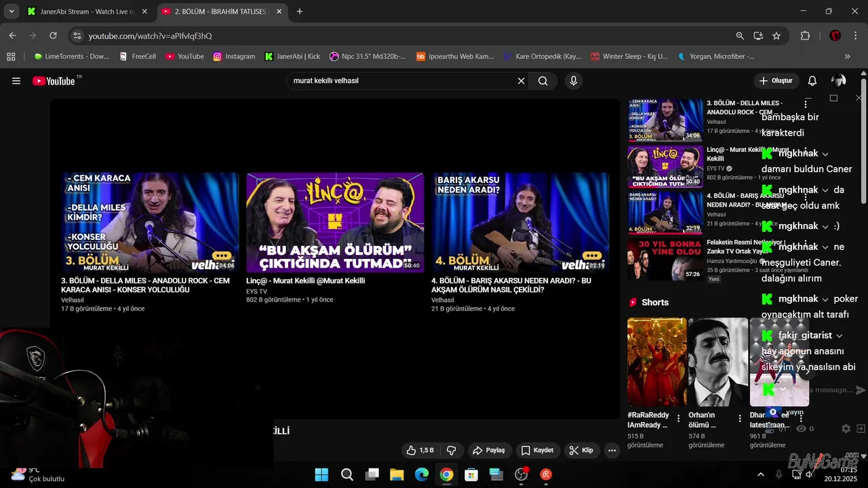Open OBS Studio from taskbar
This screenshot has height=488, width=868.
521,474
